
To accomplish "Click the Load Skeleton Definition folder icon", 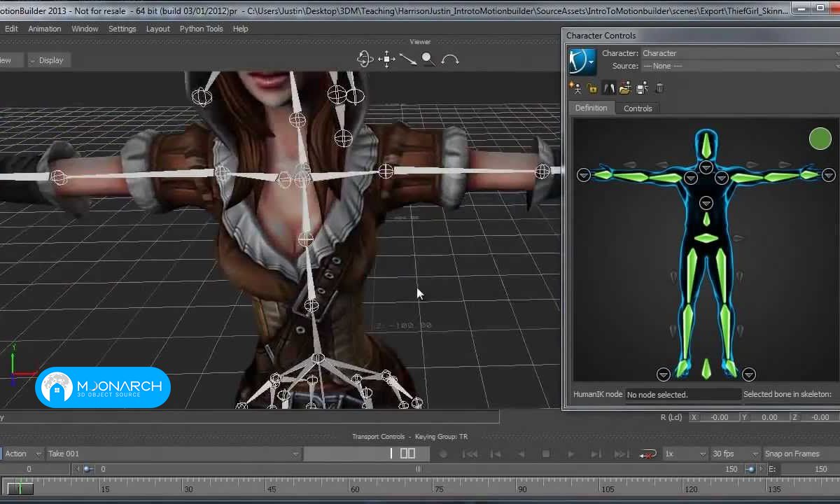I will (625, 88).
